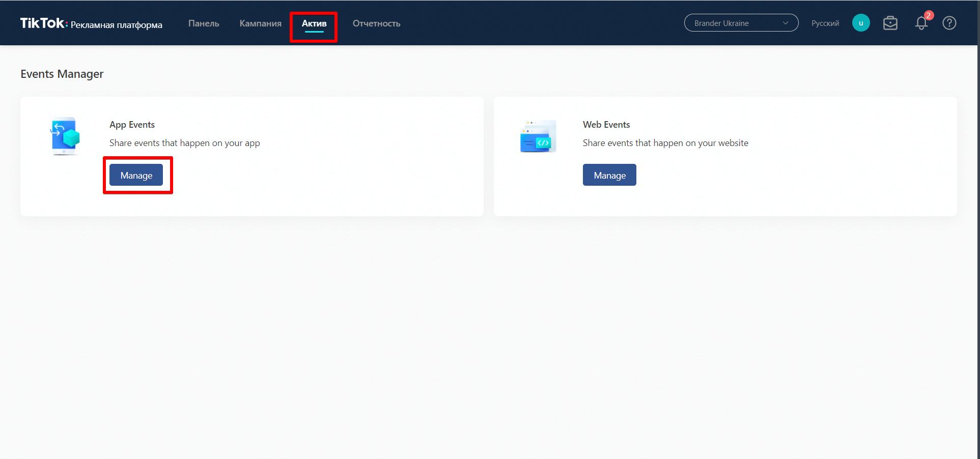
Task: Click the App Events card title
Action: click(132, 125)
